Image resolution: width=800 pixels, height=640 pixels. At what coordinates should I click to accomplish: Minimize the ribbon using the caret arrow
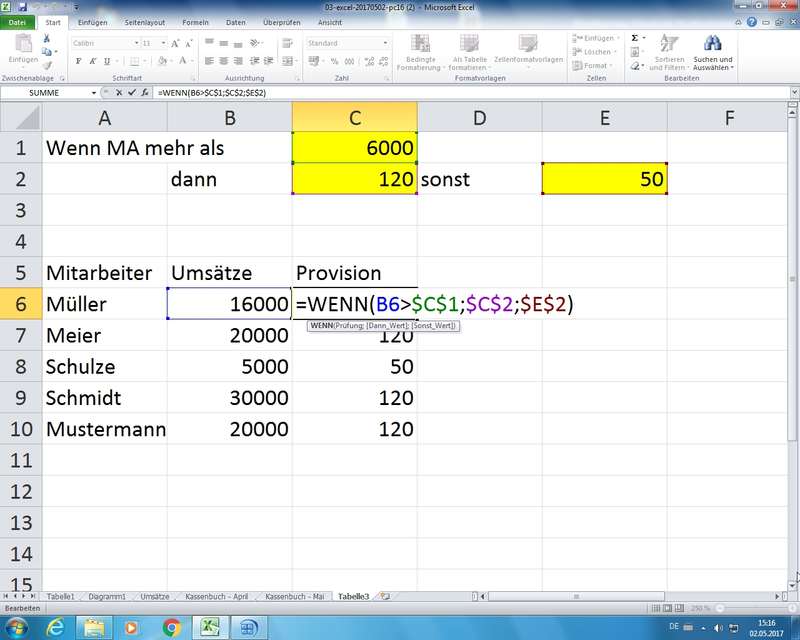coord(739,21)
